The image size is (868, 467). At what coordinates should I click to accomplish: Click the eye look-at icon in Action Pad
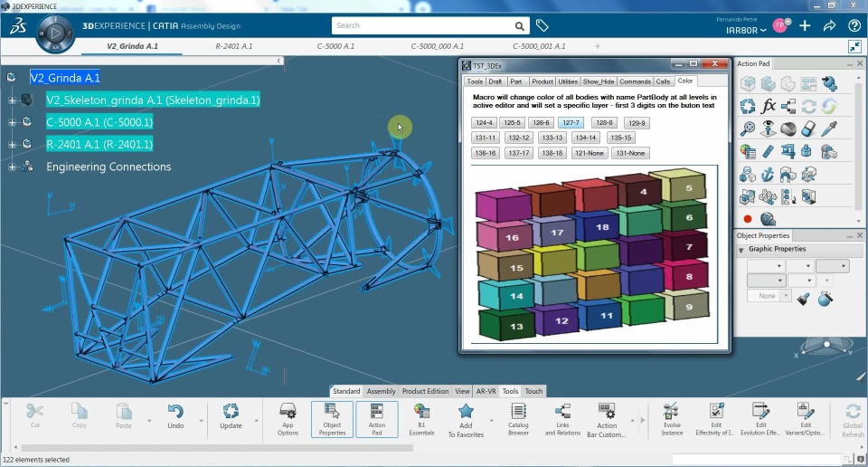(769, 129)
